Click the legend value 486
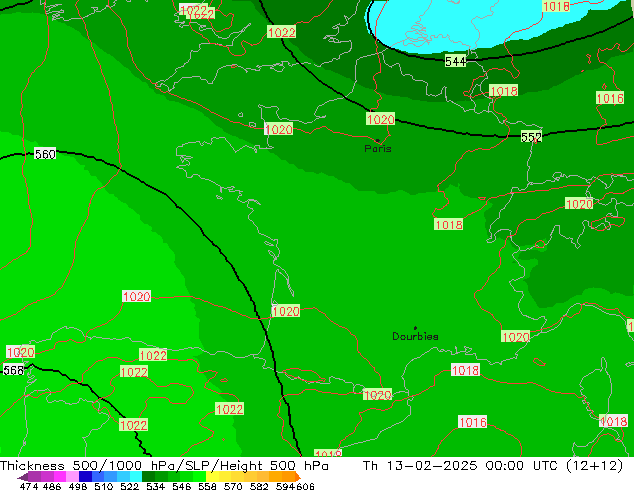This screenshot has height=490, width=634. 52,486
